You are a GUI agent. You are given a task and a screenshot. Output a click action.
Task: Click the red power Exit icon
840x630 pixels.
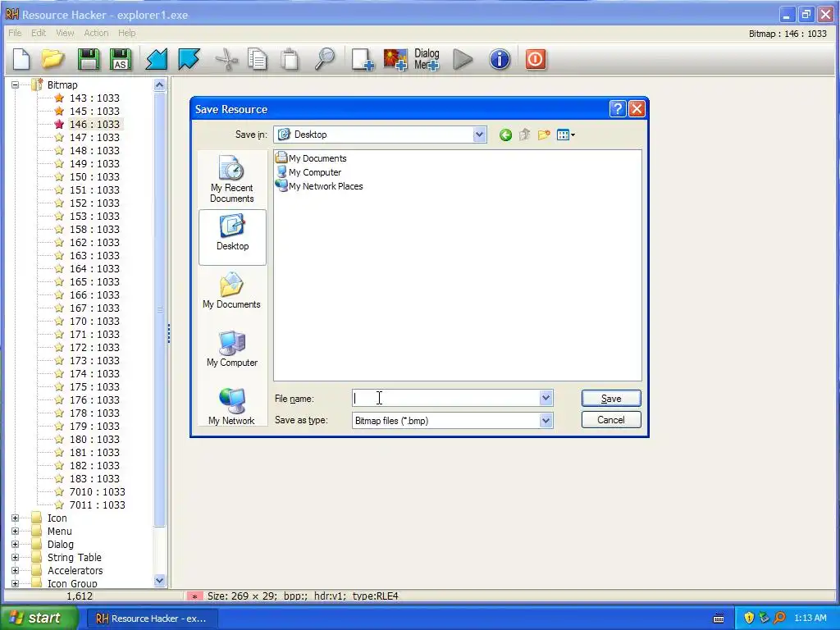pos(535,59)
